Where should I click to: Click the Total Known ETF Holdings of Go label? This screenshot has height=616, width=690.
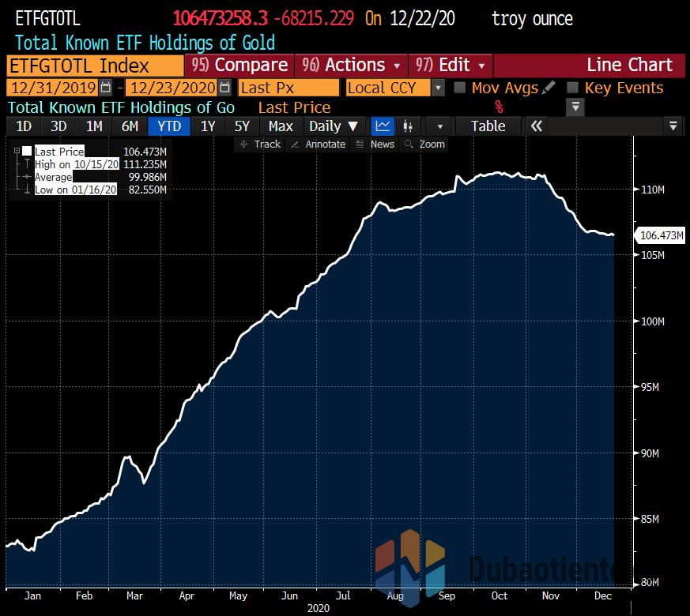[x=121, y=107]
